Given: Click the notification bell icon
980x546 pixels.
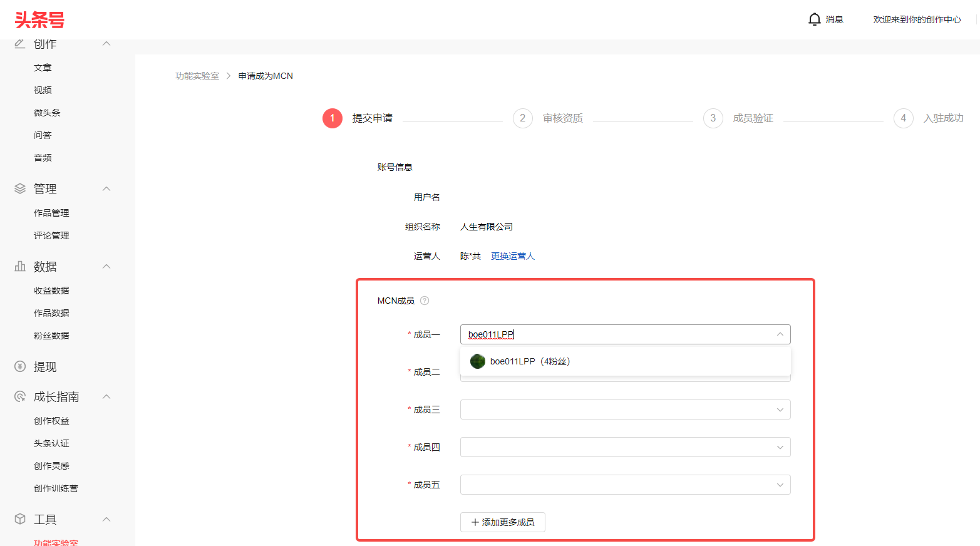Looking at the screenshot, I should 814,19.
